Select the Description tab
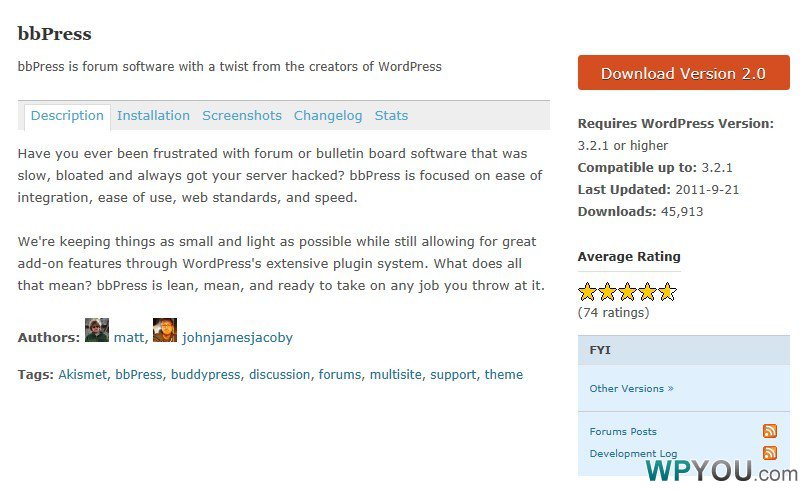 (x=67, y=116)
